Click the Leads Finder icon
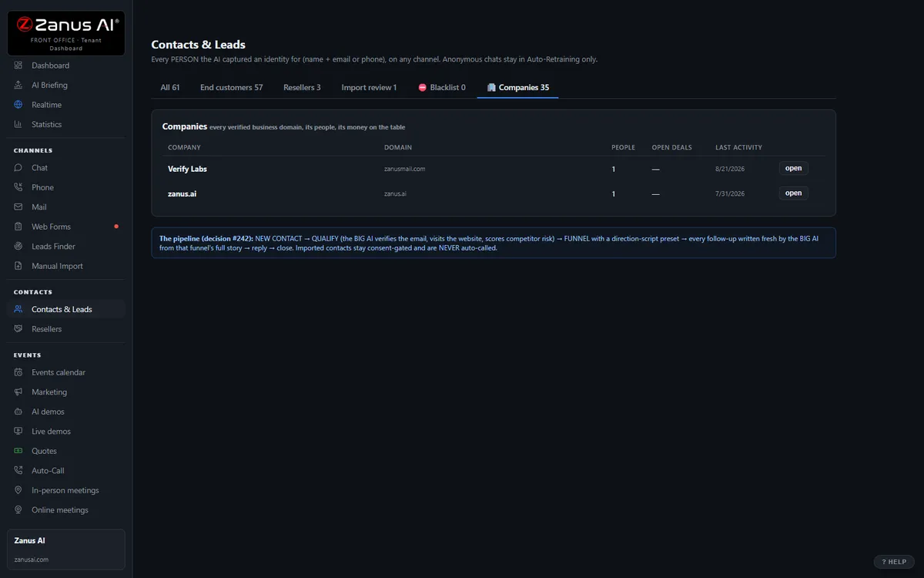Screen dimensions: 924x578 pyautogui.click(x=18, y=246)
